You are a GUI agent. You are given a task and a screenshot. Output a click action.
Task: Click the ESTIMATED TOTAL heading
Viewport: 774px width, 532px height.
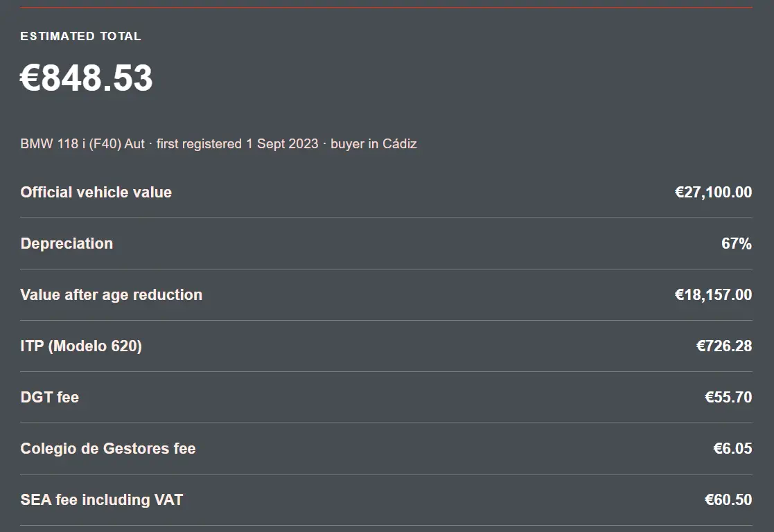80,36
